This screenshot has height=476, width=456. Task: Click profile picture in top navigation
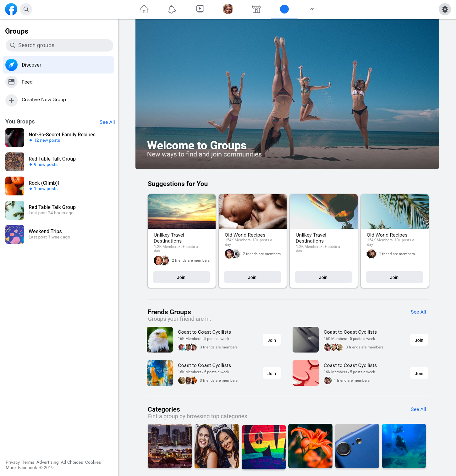(x=228, y=9)
